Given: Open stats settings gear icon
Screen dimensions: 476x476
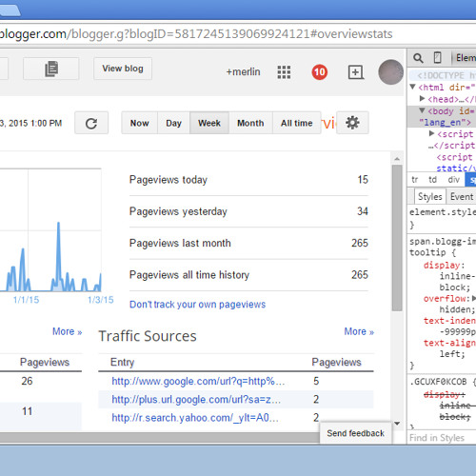Looking at the screenshot, I should pyautogui.click(x=352, y=123).
